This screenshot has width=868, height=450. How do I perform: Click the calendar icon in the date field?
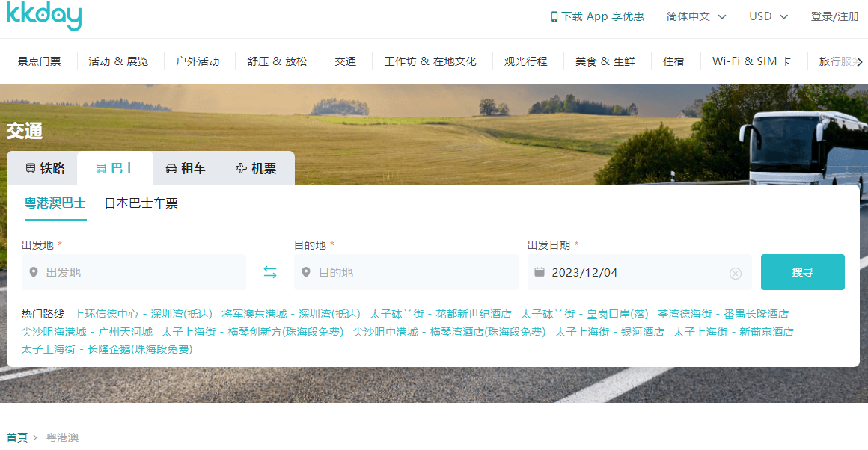(x=539, y=272)
